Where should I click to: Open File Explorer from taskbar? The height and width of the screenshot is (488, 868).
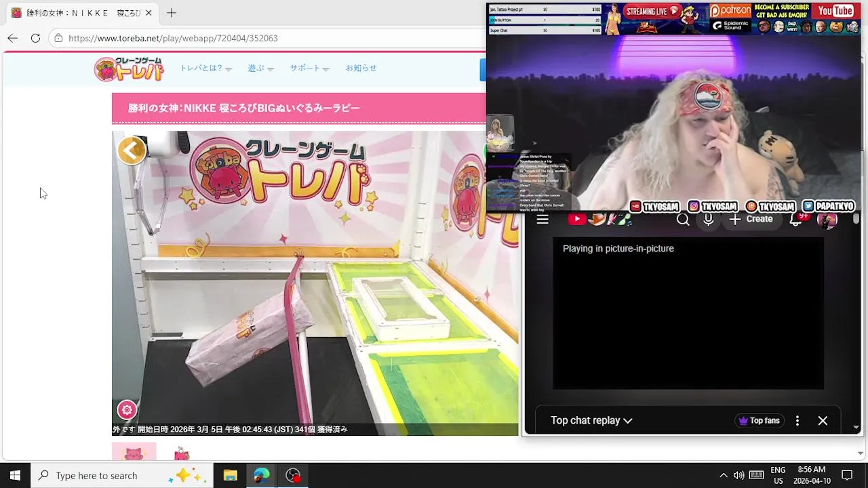click(230, 475)
